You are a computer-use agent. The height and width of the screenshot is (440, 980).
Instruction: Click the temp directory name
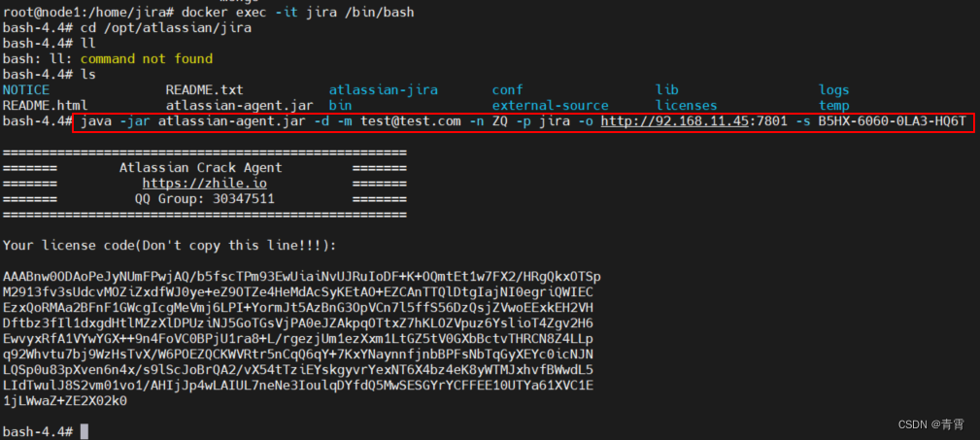[834, 106]
